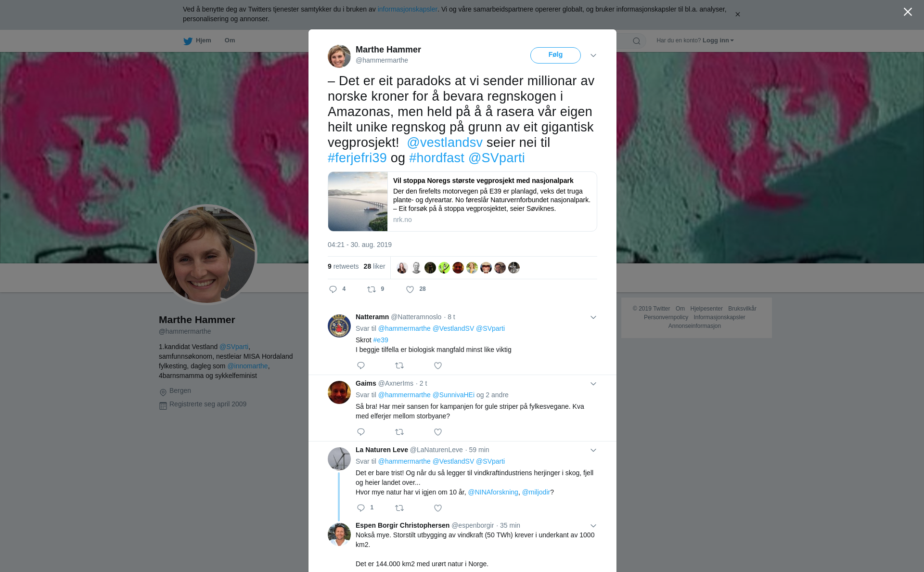924x572 pixels.
Task: Follow Marthe Hammer with Følg button
Action: pos(555,55)
